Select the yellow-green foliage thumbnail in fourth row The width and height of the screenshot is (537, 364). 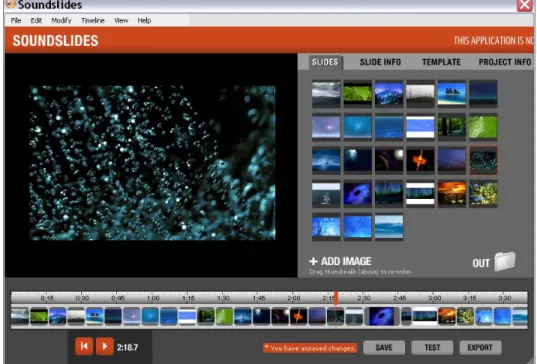coord(483,193)
